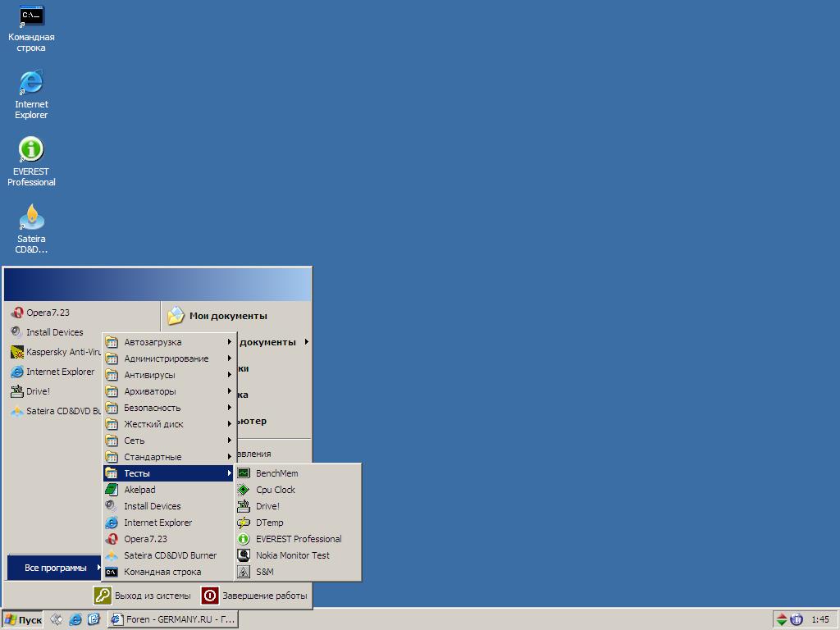Screen dimensions: 840x630
Task: Switch to the Foren - GERMANY.RU taskbar window
Action: [x=173, y=619]
